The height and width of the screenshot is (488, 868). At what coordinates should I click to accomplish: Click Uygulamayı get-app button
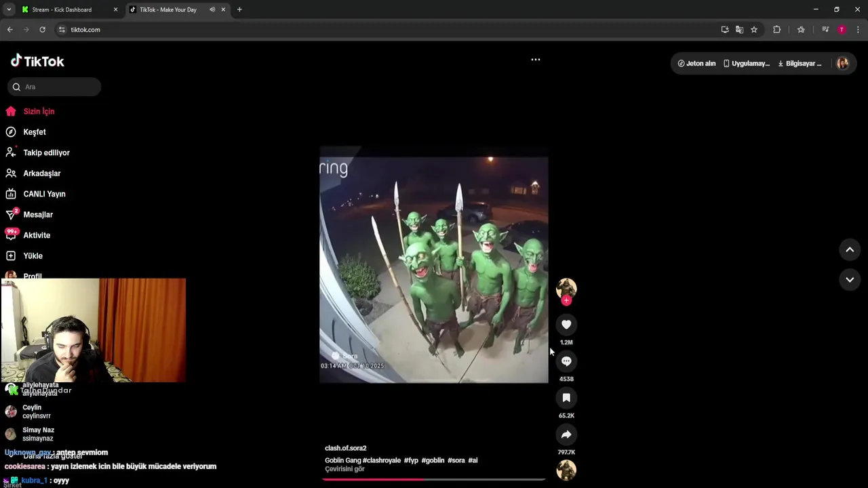pyautogui.click(x=747, y=64)
